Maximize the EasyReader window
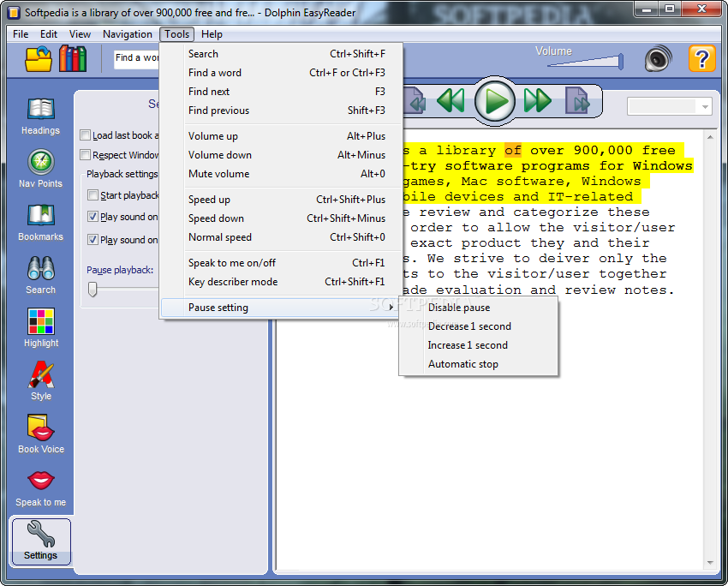The image size is (728, 586). 670,9
